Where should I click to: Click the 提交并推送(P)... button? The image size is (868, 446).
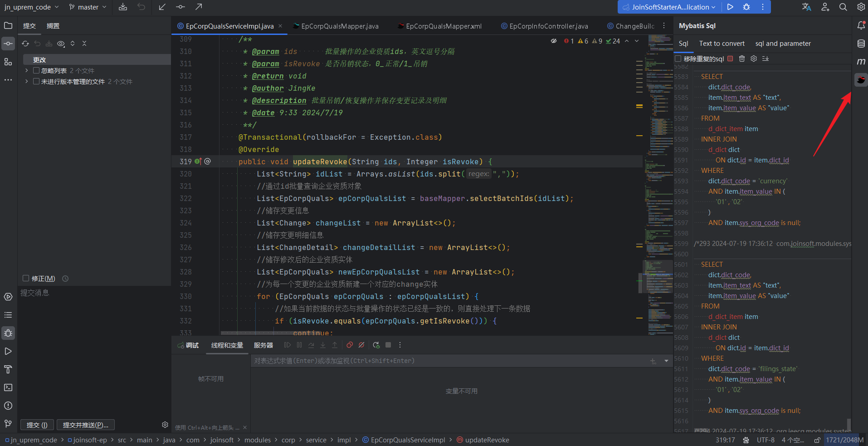point(85,425)
